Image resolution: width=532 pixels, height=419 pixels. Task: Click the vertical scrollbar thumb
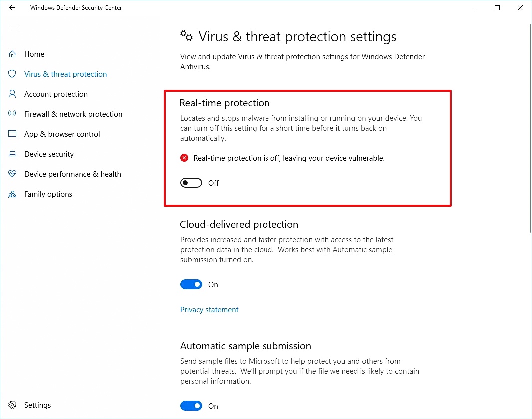(x=530, y=128)
